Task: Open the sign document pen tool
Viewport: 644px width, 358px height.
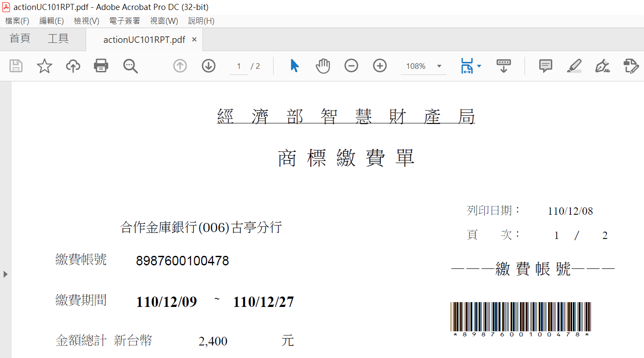Action: tap(602, 66)
